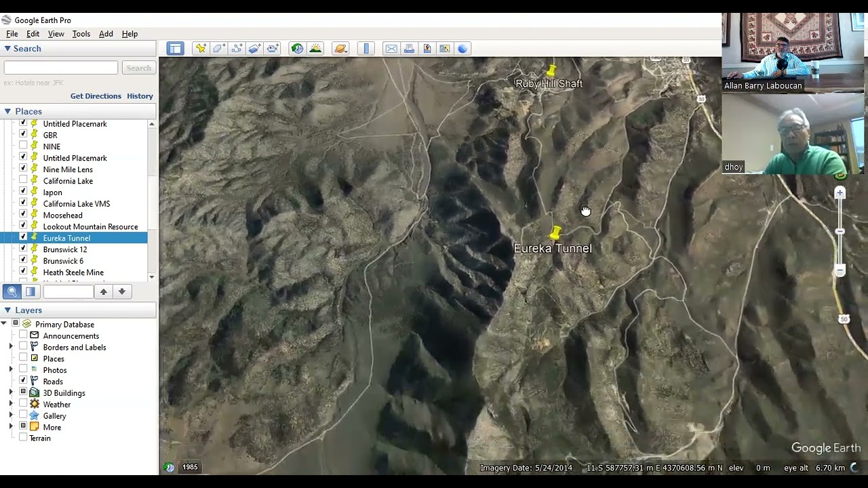Select the Add Path tool

237,48
